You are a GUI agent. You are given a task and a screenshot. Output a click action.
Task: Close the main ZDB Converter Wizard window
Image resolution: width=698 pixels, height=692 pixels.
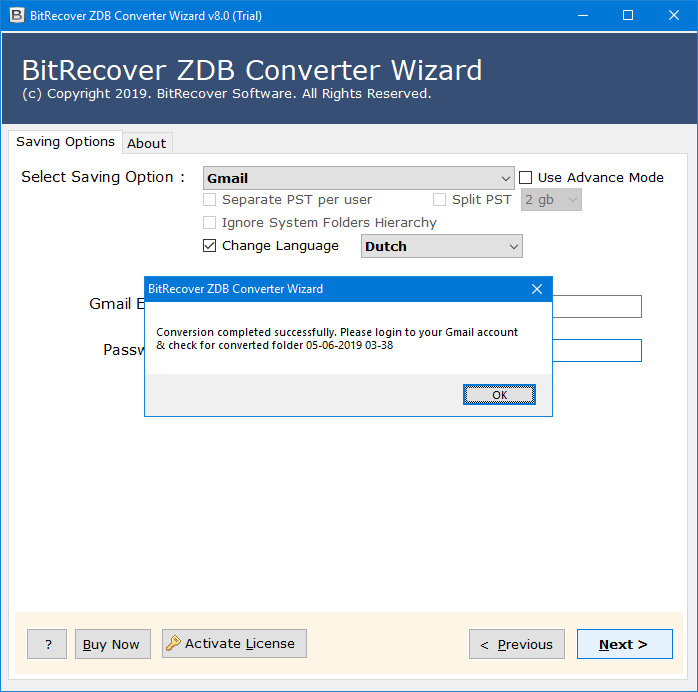point(674,16)
